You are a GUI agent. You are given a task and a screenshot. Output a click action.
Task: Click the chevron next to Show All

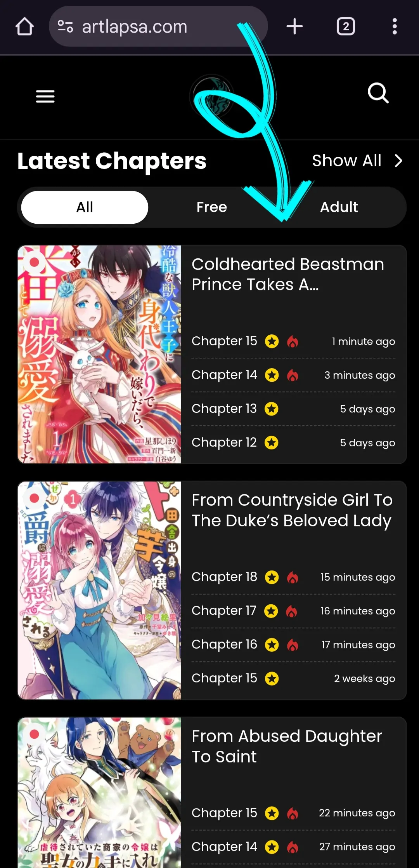398,160
